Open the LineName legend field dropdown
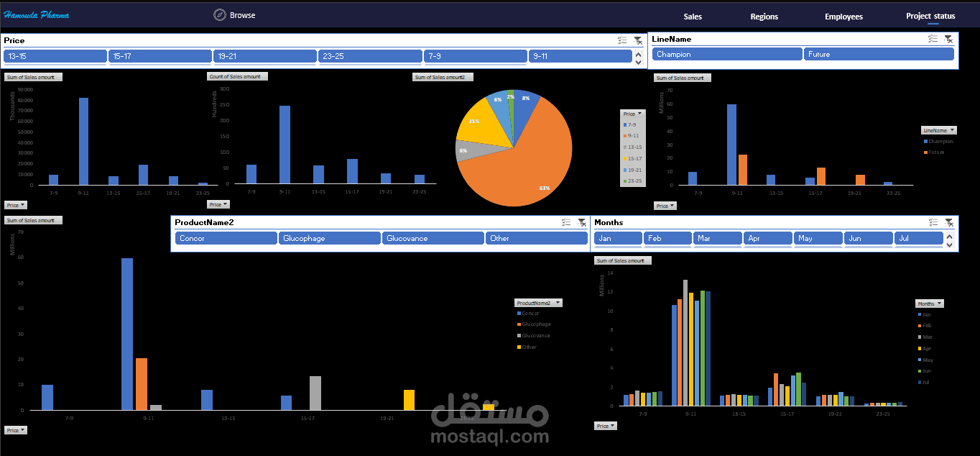The height and width of the screenshot is (456, 980). coord(939,130)
